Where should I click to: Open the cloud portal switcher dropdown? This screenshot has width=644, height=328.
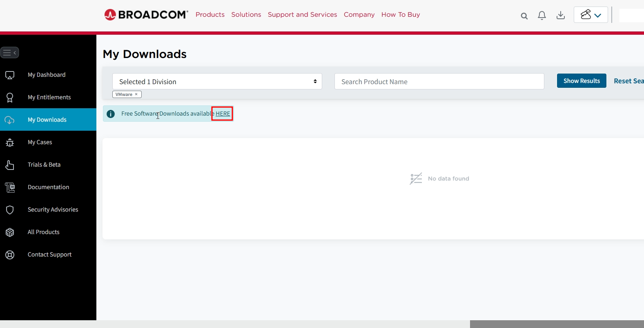(591, 15)
